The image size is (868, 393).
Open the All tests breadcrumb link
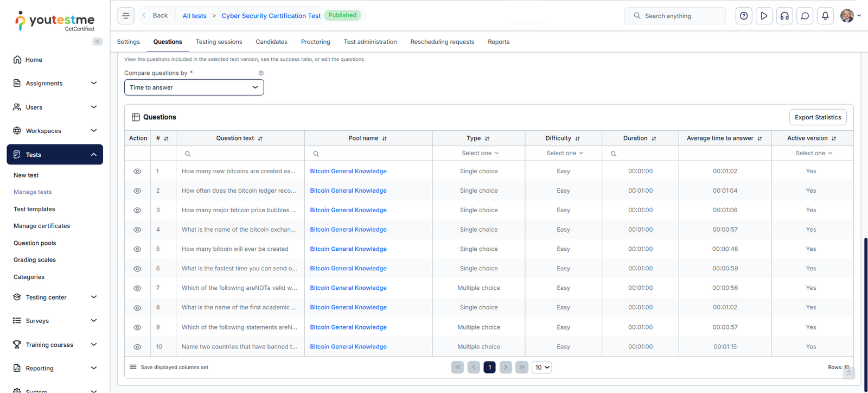[194, 16]
